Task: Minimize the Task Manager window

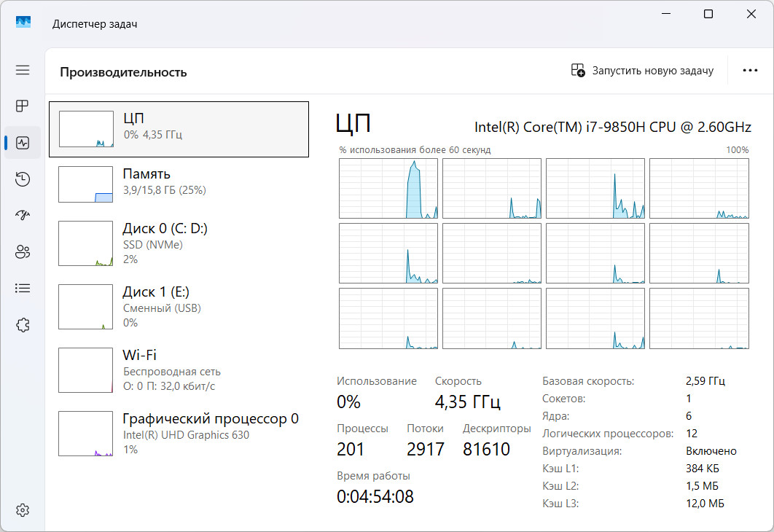Action: pyautogui.click(x=666, y=14)
